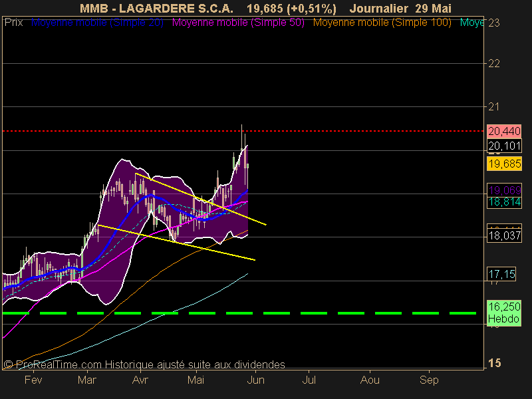Select the 'Moyenne mobile (Simple 50)' legend
The width and height of the screenshot is (532, 399).
(238, 23)
